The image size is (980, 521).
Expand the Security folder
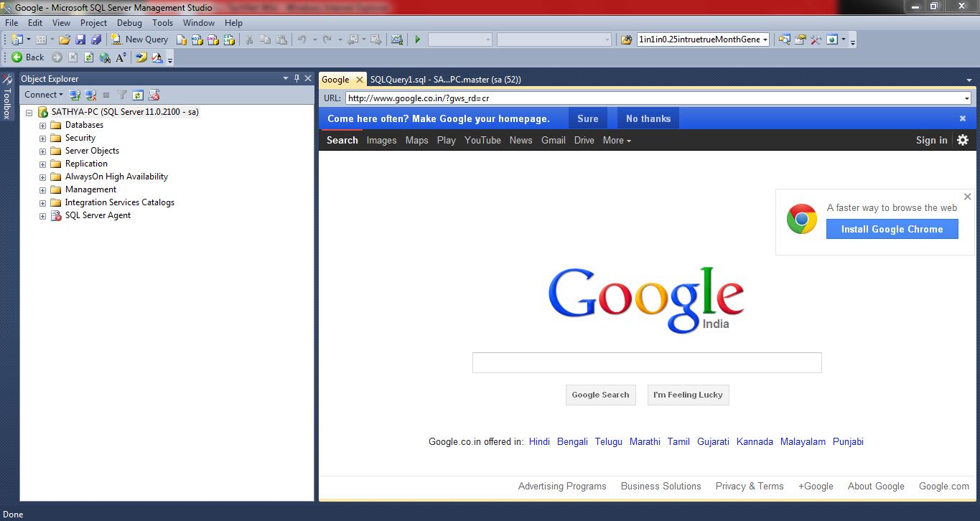42,138
